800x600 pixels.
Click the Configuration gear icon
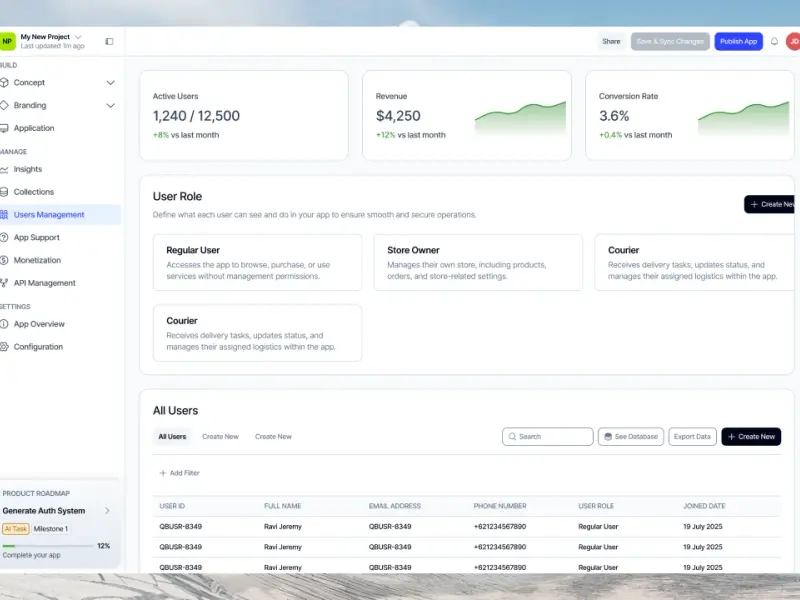pos(5,347)
